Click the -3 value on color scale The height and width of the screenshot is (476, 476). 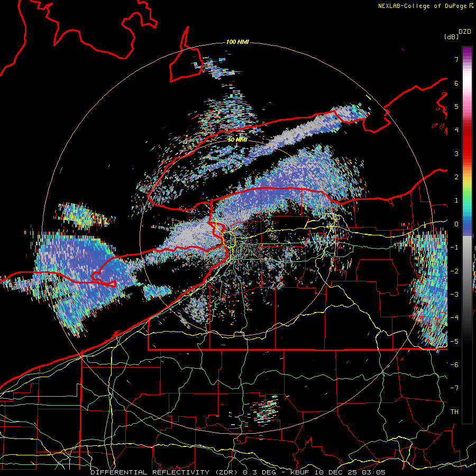454,295
